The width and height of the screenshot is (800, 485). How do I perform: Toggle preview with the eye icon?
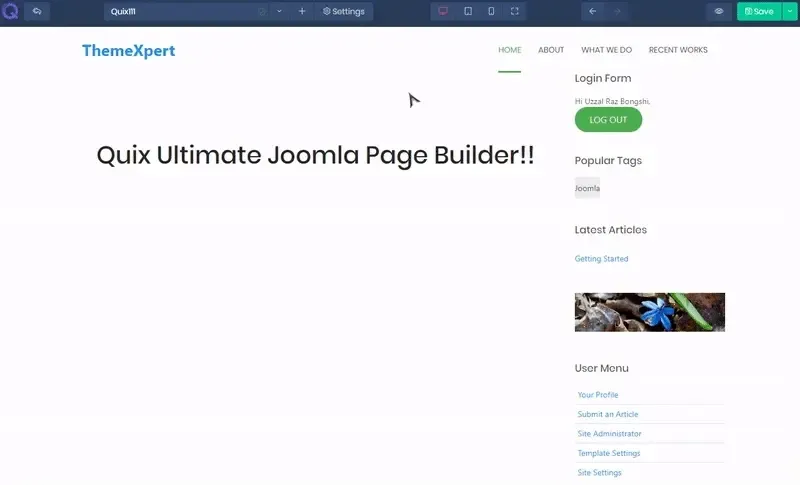point(719,11)
